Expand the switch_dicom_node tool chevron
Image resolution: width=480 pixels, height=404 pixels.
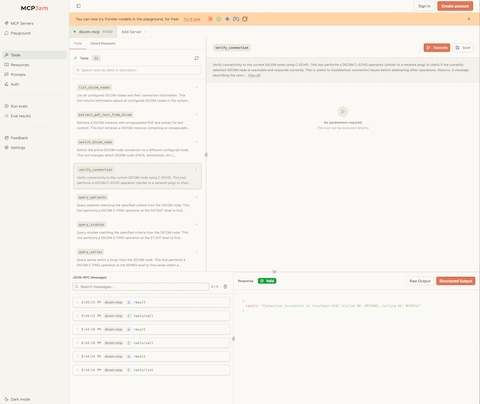(196, 142)
